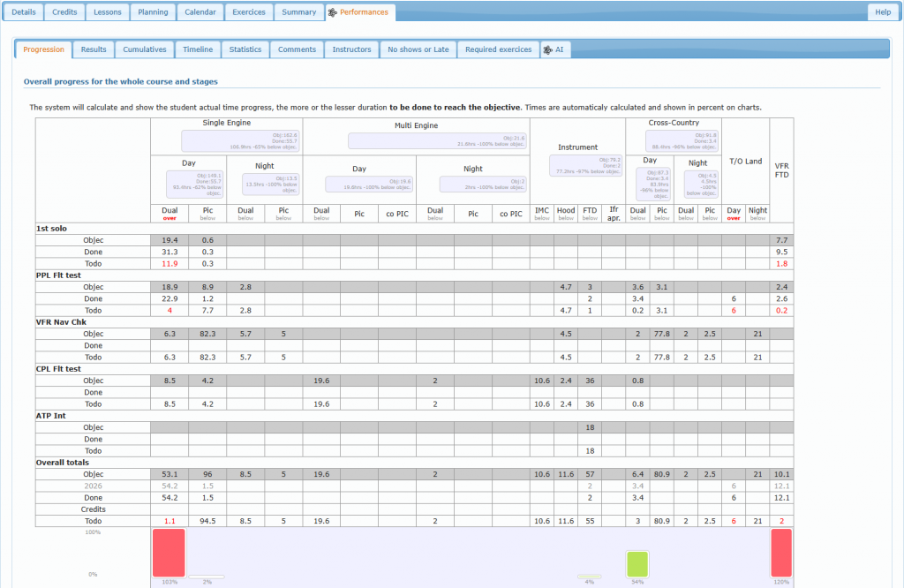904x588 pixels.
Task: Click the gear icon on AI tab
Action: click(547, 50)
